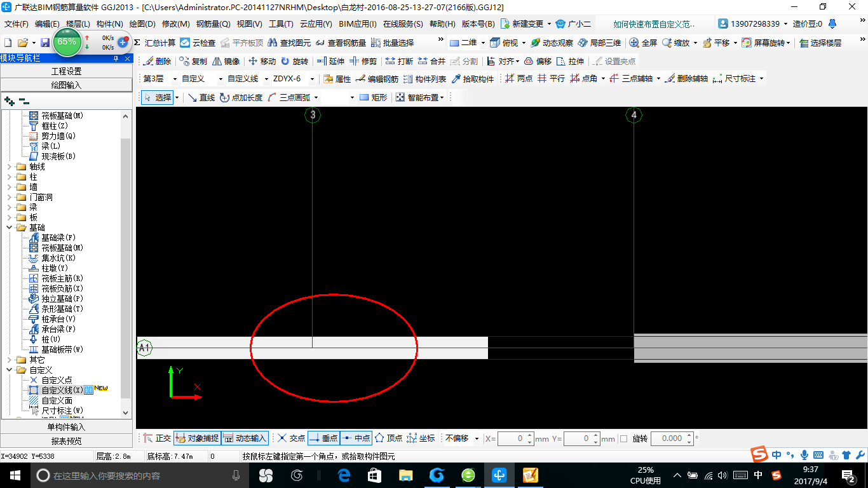Image resolution: width=868 pixels, height=488 pixels.
Task: Click the 工程设置 navigation button
Action: 67,71
